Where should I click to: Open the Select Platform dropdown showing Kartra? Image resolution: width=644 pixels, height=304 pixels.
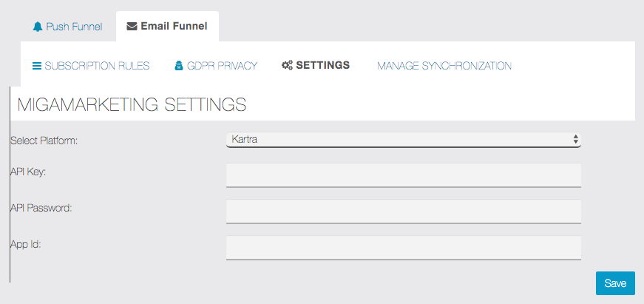coord(403,140)
